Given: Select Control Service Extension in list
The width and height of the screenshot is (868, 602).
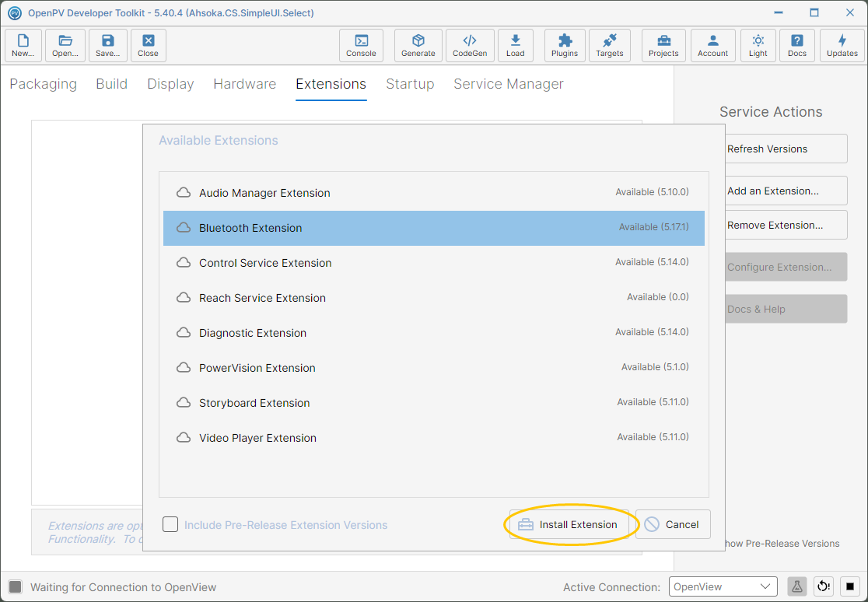Looking at the screenshot, I should tap(434, 263).
